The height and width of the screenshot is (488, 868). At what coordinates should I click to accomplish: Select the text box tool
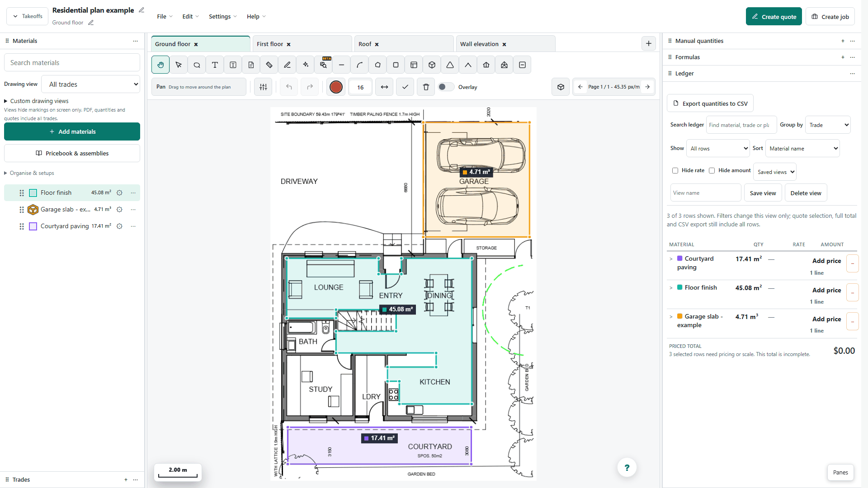tap(233, 65)
